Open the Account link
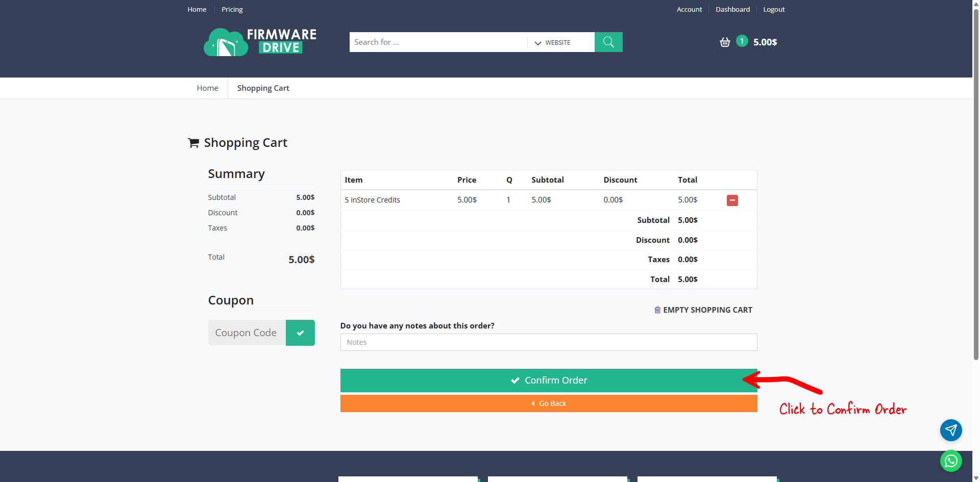The height and width of the screenshot is (482, 980). click(689, 9)
